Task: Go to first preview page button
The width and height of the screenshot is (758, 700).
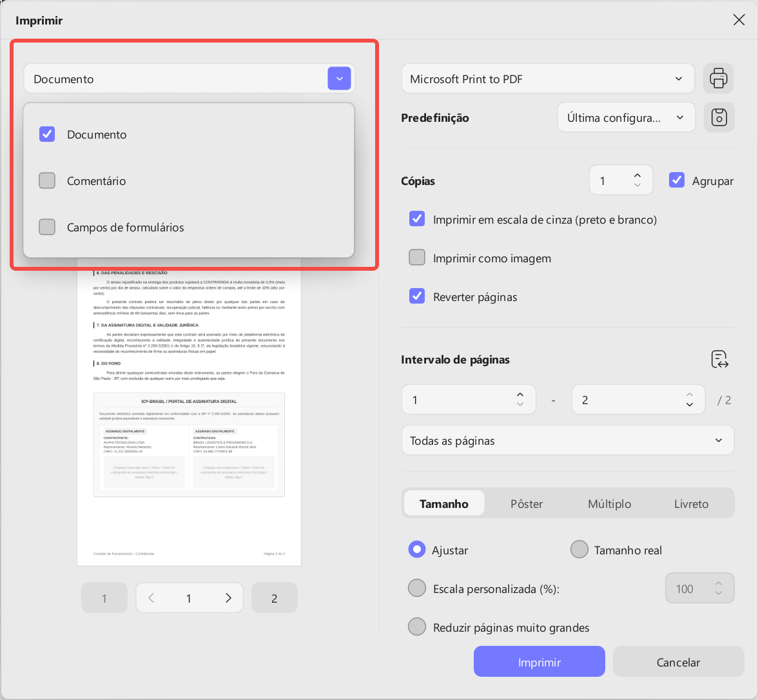Action: (x=104, y=598)
